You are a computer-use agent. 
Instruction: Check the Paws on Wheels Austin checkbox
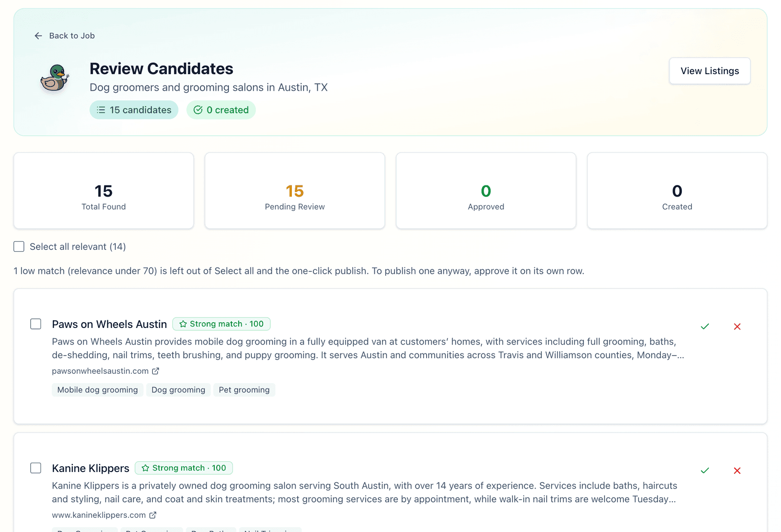pos(36,324)
